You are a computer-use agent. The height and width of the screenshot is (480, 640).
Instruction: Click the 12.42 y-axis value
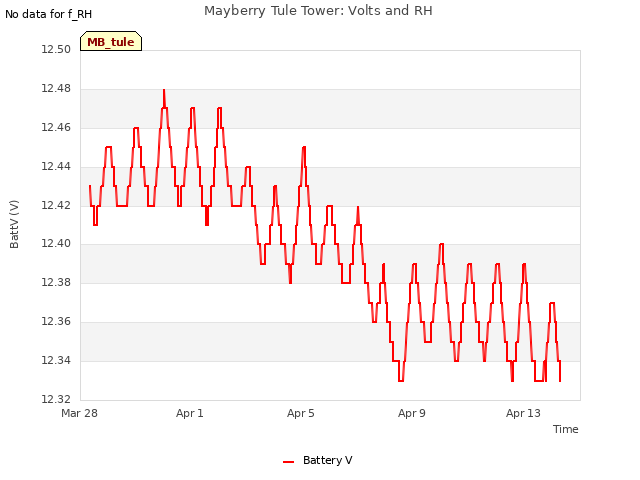coord(56,205)
